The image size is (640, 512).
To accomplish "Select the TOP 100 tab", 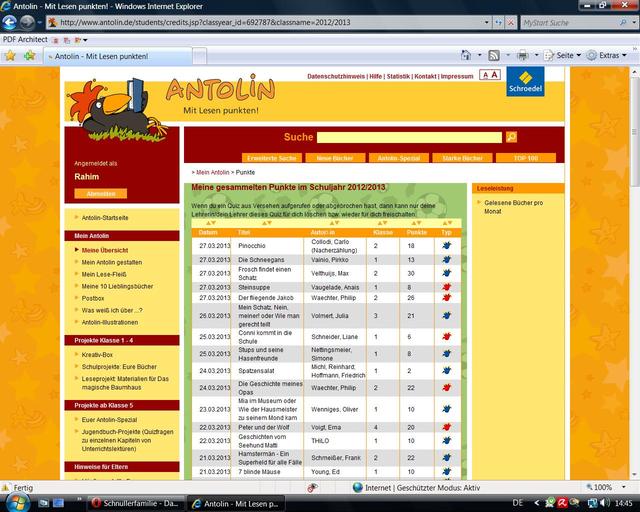I will [526, 158].
